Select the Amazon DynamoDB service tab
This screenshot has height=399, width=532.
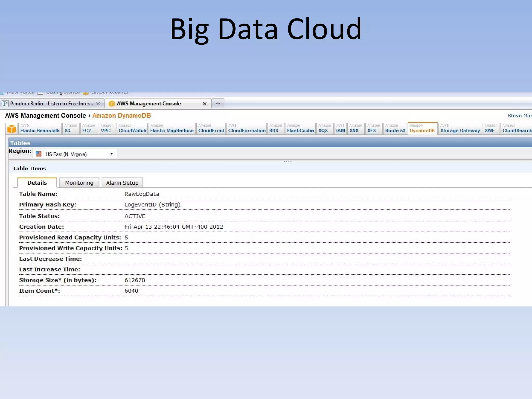tap(422, 128)
